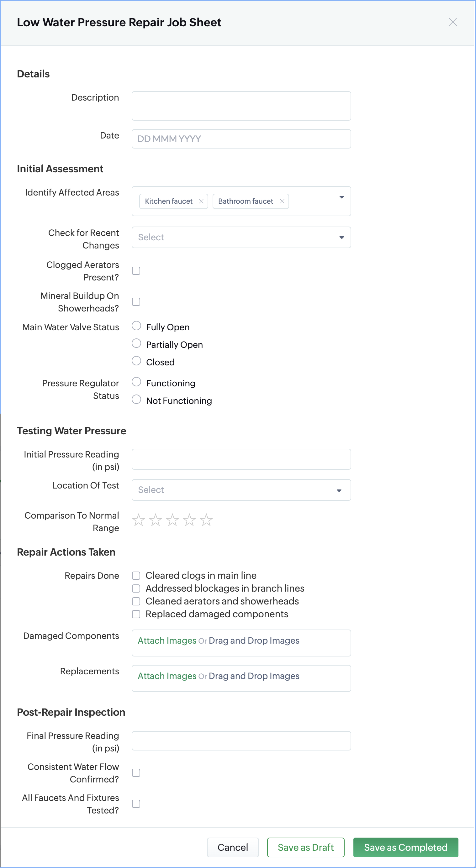
Task: Choose Partially Open valve status
Action: click(x=136, y=344)
